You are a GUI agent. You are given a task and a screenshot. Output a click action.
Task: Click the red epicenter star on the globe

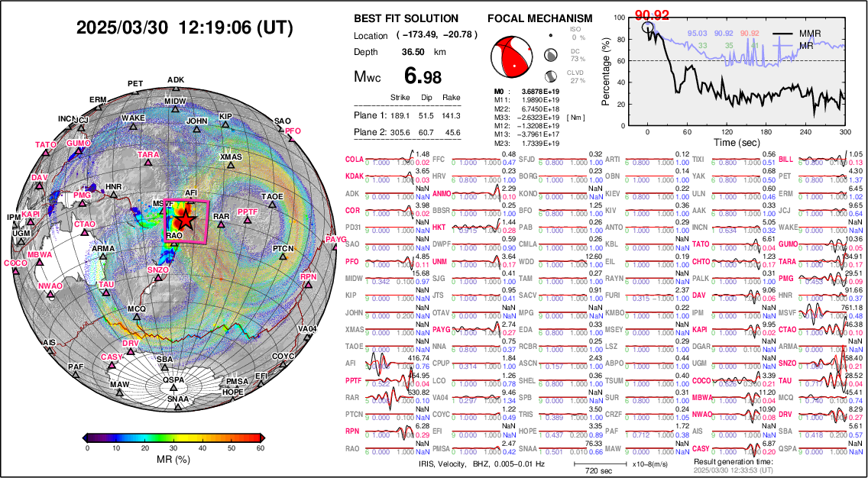[186, 220]
